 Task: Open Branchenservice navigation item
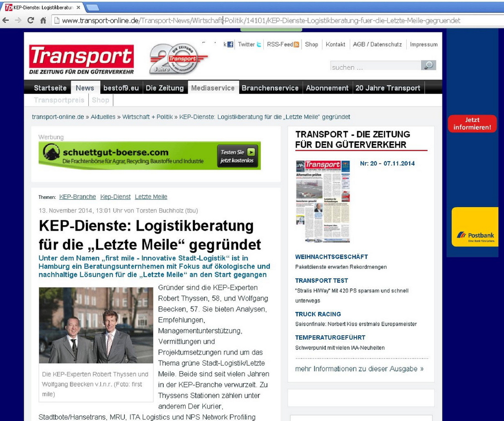coord(270,88)
